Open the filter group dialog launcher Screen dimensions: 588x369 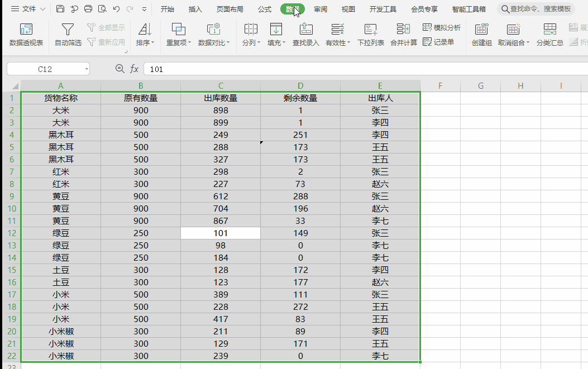[x=126, y=52]
